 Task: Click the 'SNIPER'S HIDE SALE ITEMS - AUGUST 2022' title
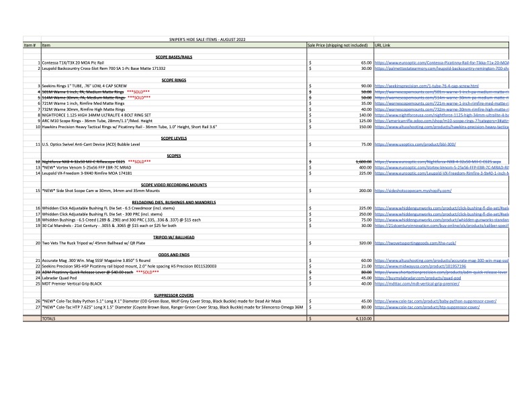(208, 40)
